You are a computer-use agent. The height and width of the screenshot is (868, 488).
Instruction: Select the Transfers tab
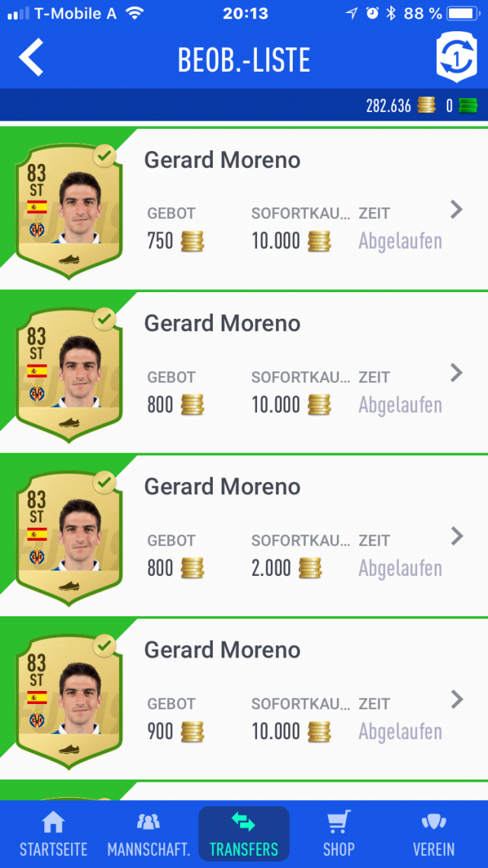[x=243, y=834]
